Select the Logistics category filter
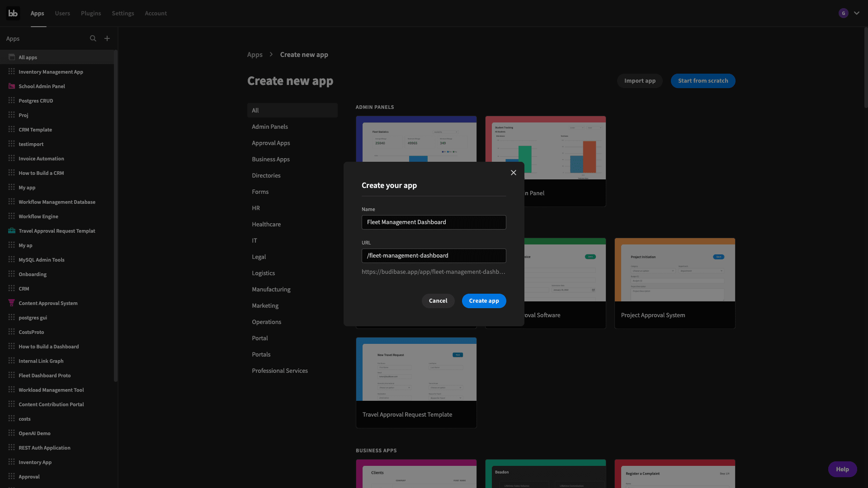Image resolution: width=868 pixels, height=488 pixels. pos(263,273)
